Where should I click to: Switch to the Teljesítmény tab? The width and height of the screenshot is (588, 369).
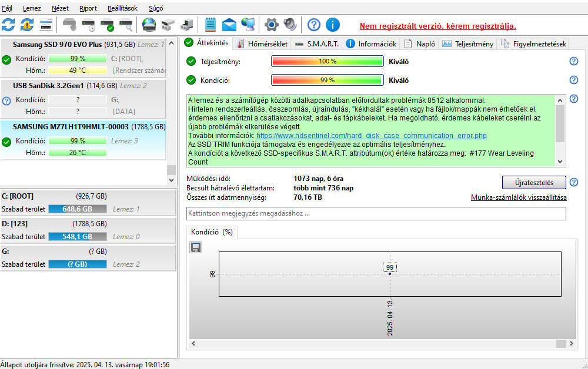click(467, 44)
